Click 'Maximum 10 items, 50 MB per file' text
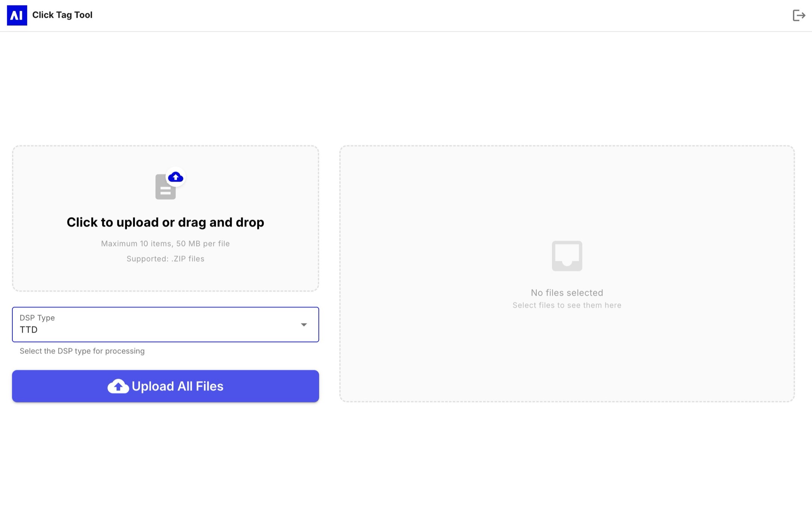This screenshot has width=812, height=507. click(165, 244)
